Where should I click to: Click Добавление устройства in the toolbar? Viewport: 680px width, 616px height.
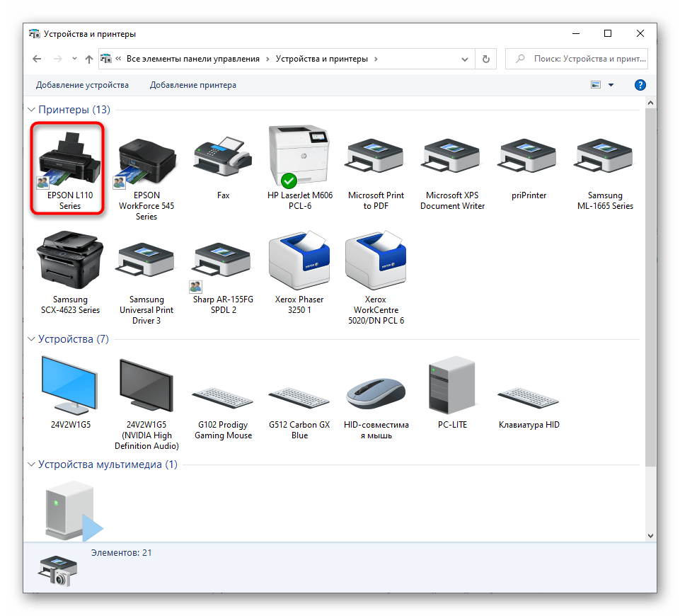82,85
